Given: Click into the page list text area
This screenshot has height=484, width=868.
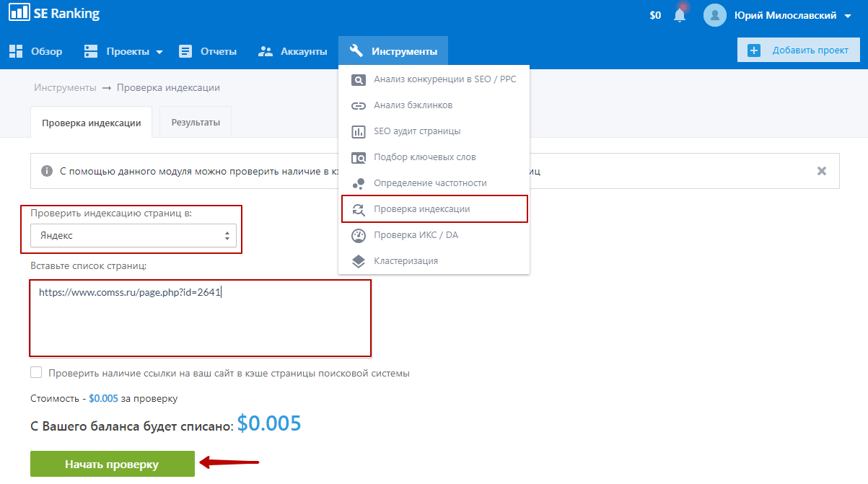Looking at the screenshot, I should [x=200, y=318].
